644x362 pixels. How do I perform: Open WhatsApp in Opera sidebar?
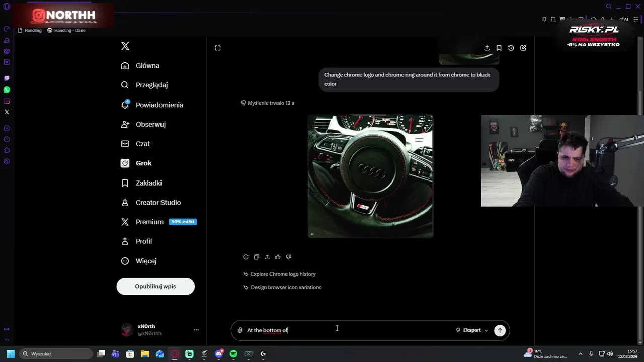[7, 89]
